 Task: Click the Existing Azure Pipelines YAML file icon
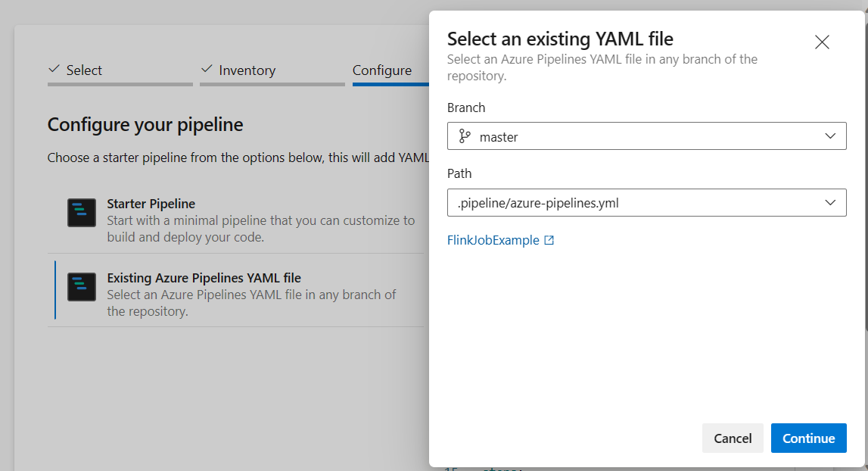click(x=82, y=287)
